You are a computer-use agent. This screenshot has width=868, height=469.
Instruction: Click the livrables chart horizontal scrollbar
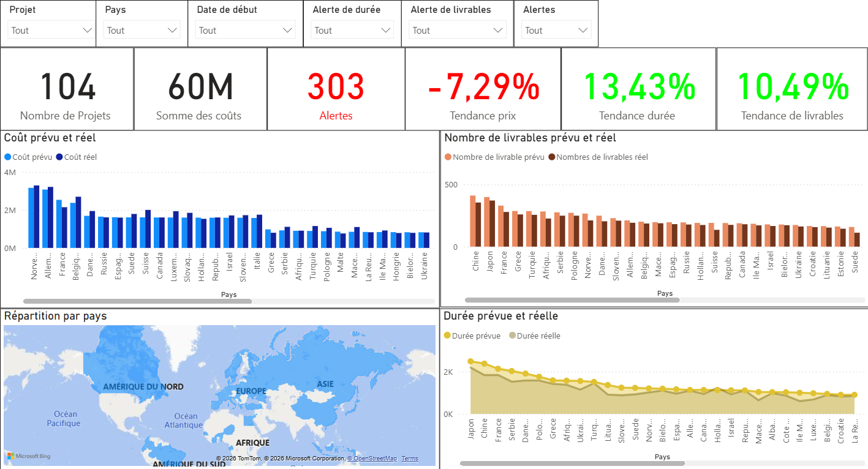(572, 300)
